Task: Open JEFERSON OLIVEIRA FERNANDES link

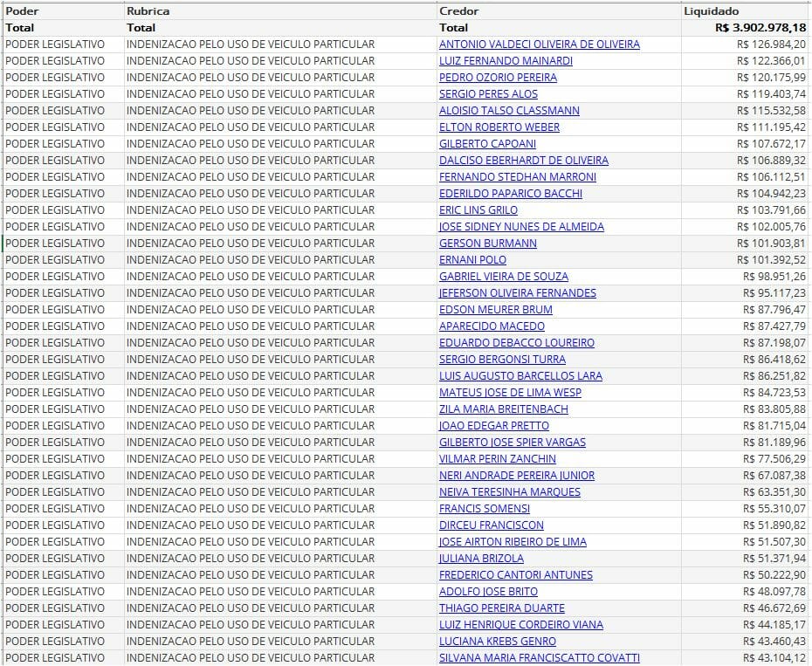Action: click(518, 293)
